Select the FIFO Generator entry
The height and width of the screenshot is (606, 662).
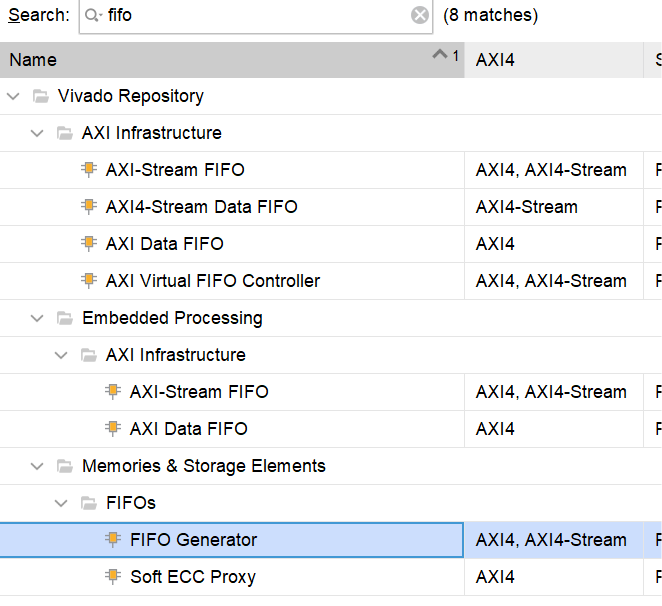[231, 540]
